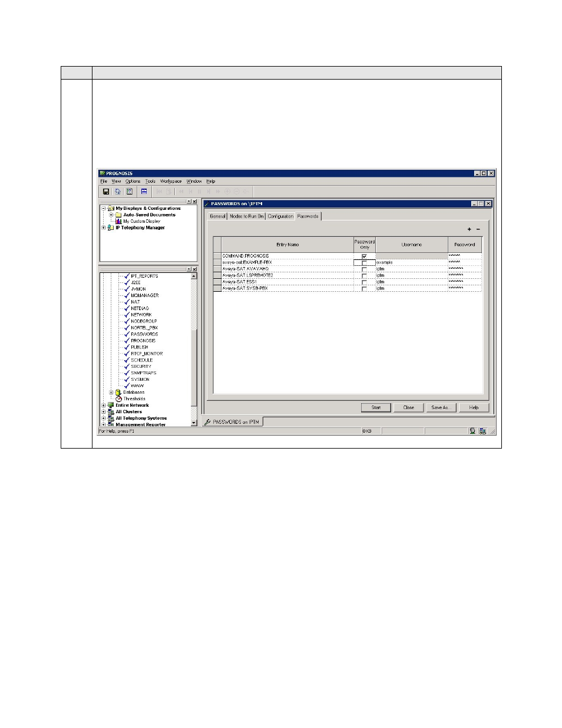Expand the Entire Network node
Image resolution: width=562 pixels, height=728 pixels.
click(x=104, y=405)
